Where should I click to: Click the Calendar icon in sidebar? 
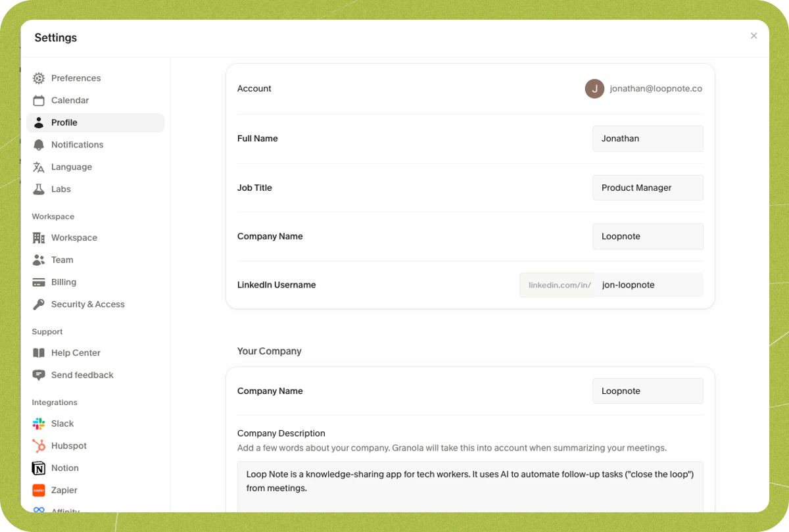39,101
